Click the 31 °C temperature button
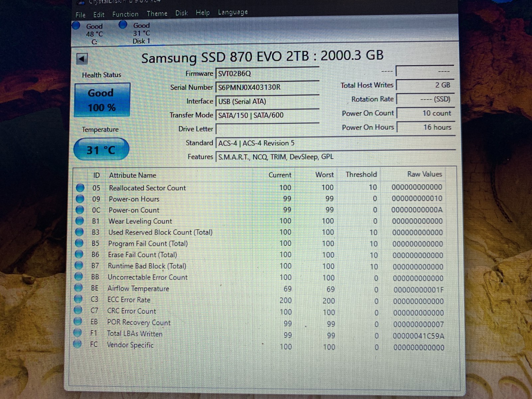 [101, 150]
